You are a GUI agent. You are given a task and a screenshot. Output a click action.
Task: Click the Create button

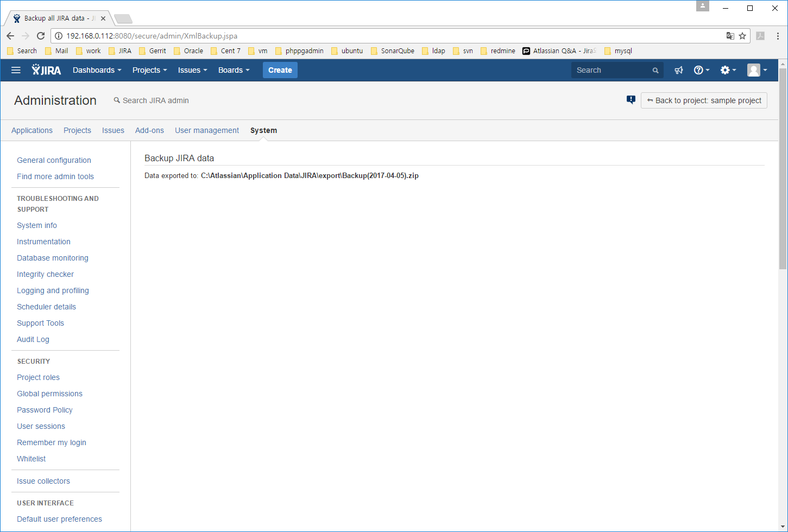(280, 70)
